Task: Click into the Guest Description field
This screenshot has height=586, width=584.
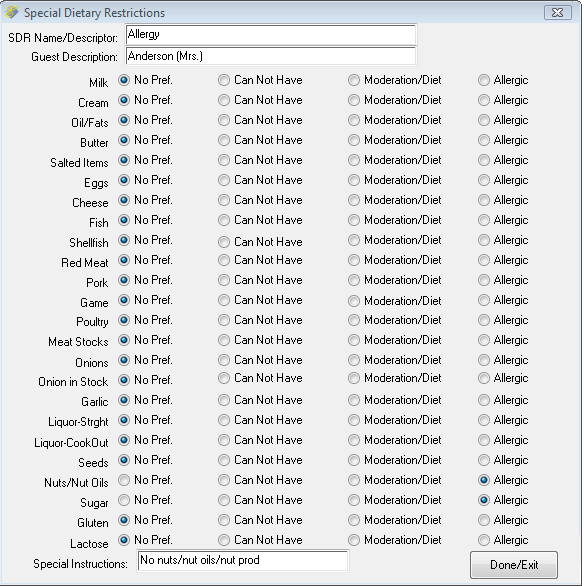Action: (x=271, y=56)
